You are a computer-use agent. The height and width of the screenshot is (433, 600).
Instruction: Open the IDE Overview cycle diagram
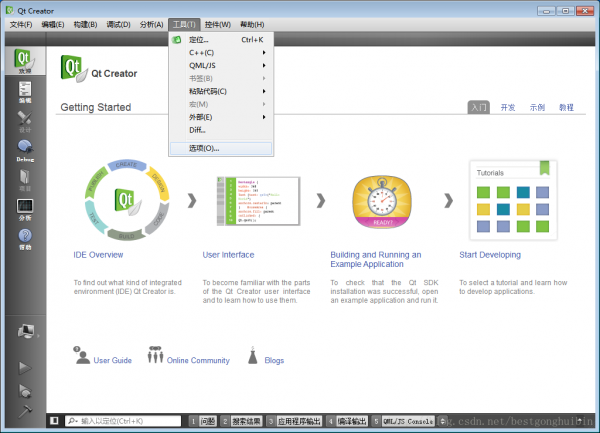(127, 200)
